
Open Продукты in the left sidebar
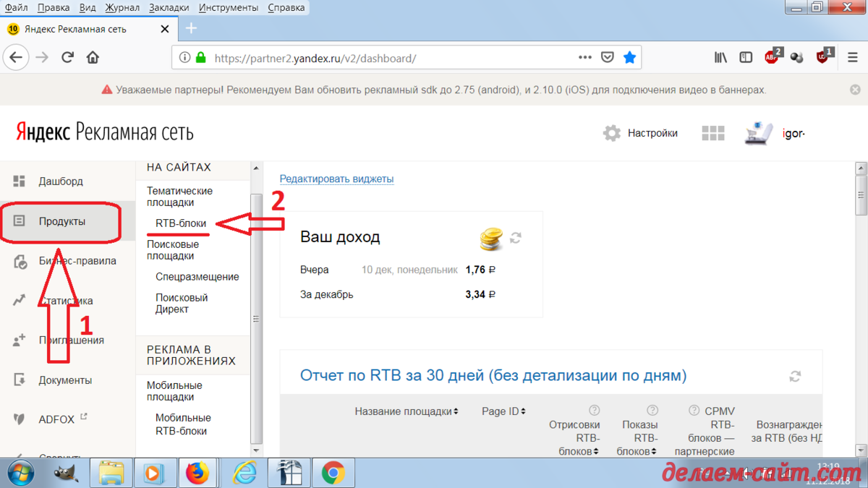pyautogui.click(x=62, y=221)
